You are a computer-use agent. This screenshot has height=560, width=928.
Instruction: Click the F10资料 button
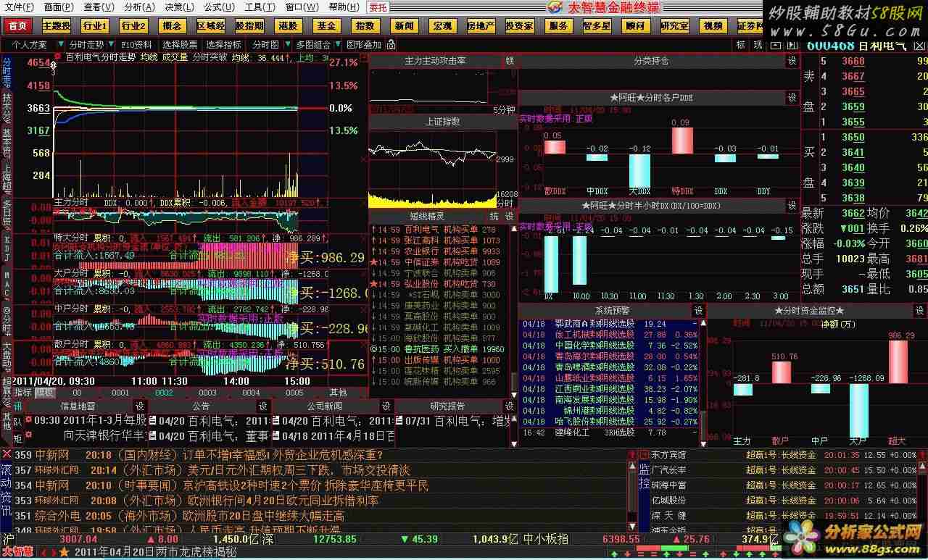pos(136,45)
